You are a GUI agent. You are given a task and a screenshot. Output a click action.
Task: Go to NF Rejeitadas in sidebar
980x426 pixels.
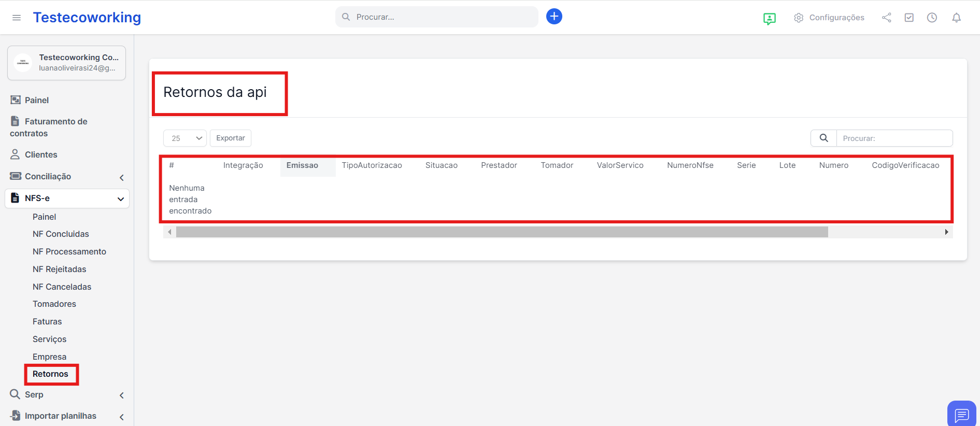tap(60, 269)
